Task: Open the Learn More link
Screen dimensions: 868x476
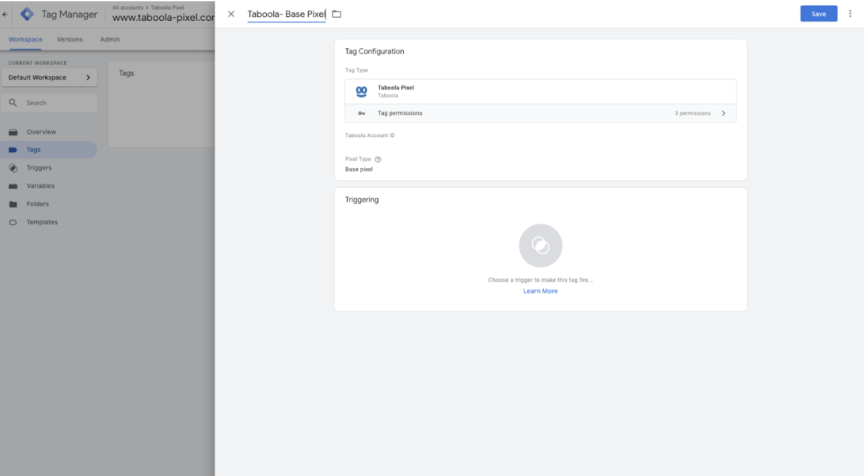Action: click(540, 292)
